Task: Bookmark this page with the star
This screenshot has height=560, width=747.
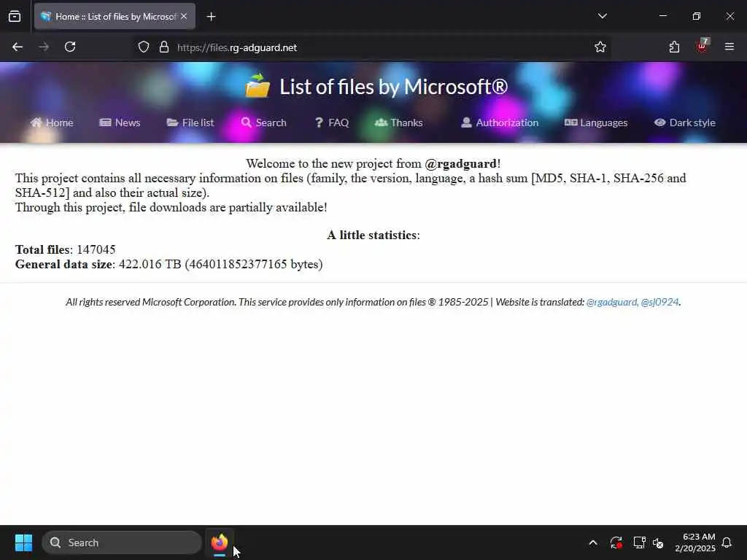Action: [600, 47]
